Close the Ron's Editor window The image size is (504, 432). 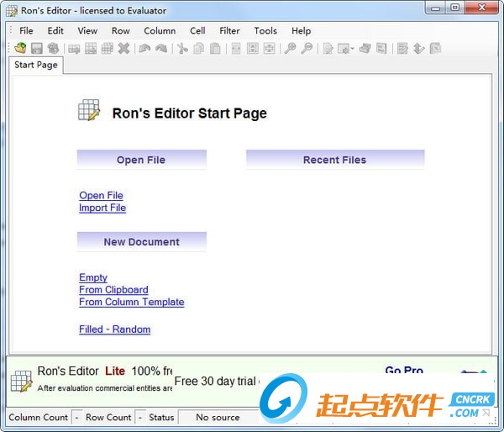point(481,8)
